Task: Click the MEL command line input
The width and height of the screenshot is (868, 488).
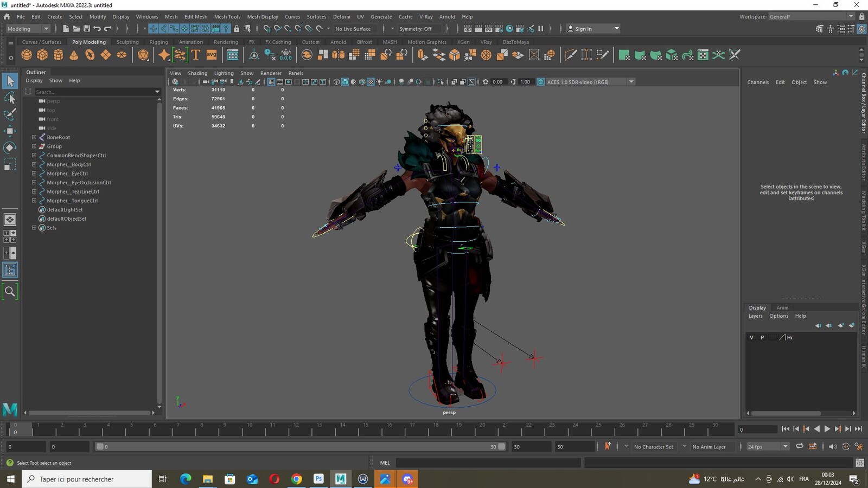Action: pos(488,463)
